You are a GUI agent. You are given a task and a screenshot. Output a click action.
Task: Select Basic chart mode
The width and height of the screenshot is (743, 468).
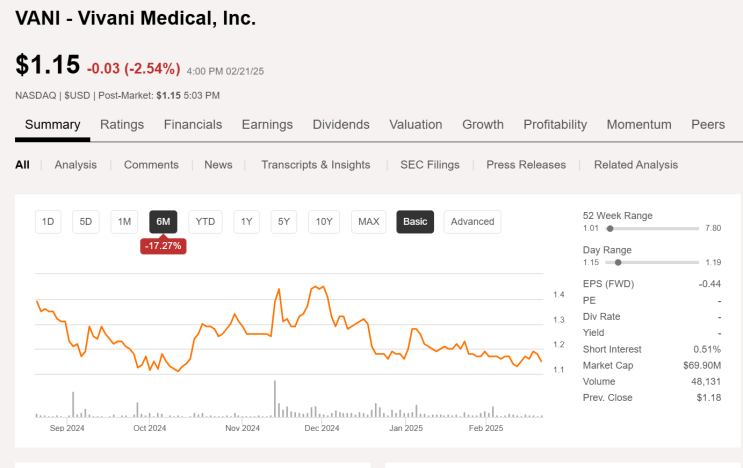click(415, 222)
